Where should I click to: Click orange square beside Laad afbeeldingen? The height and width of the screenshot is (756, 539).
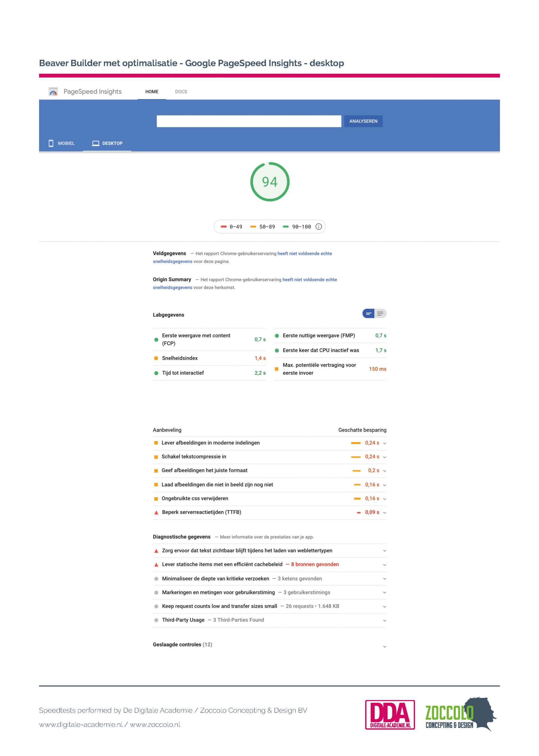[x=156, y=485]
